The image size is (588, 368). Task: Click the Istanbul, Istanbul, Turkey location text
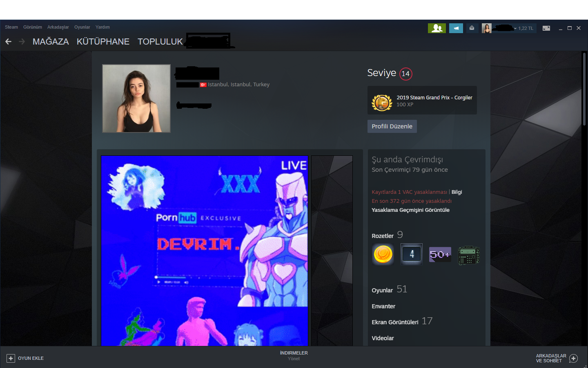click(239, 85)
